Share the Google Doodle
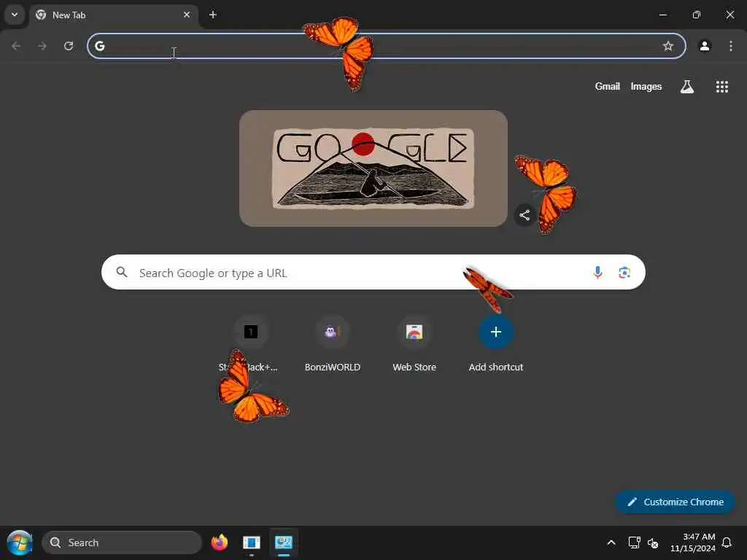This screenshot has width=747, height=560. 525,215
